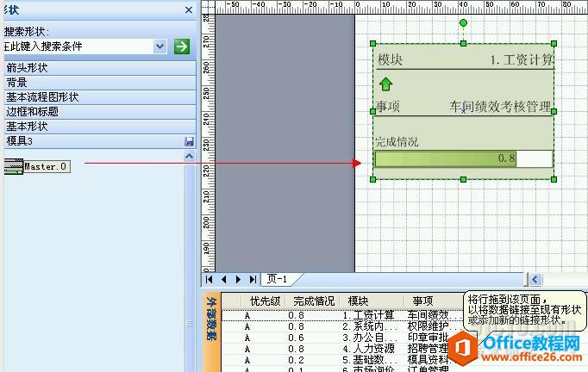
Task: Click the 0.2 completion cell
Action: [297, 360]
